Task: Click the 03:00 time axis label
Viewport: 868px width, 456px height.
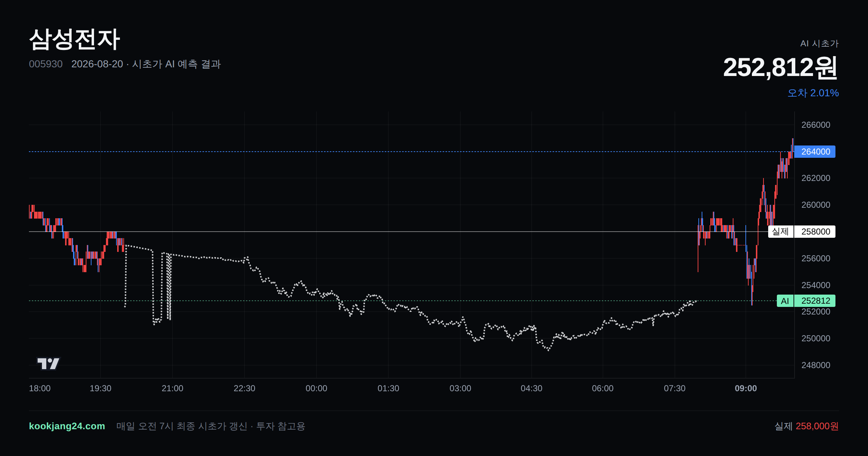Action: coord(460,388)
